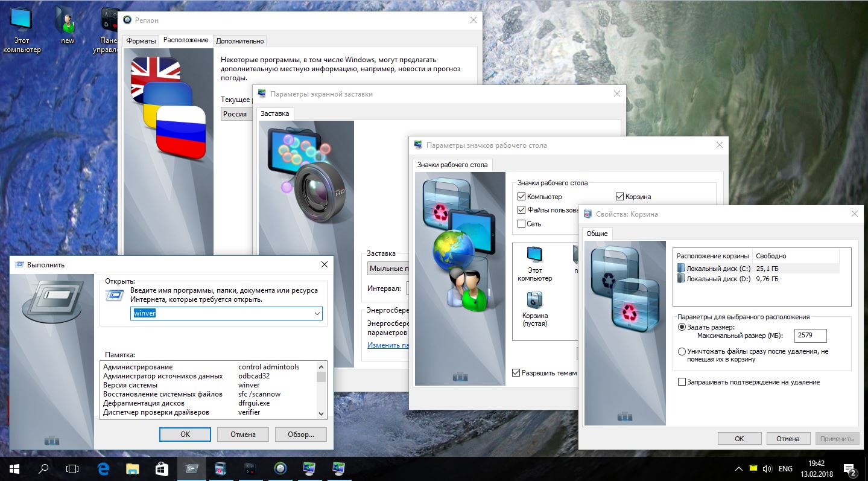Select 'Этот компьютер' in the desktop icons preview list
The width and height of the screenshot is (868, 481).
[534, 264]
